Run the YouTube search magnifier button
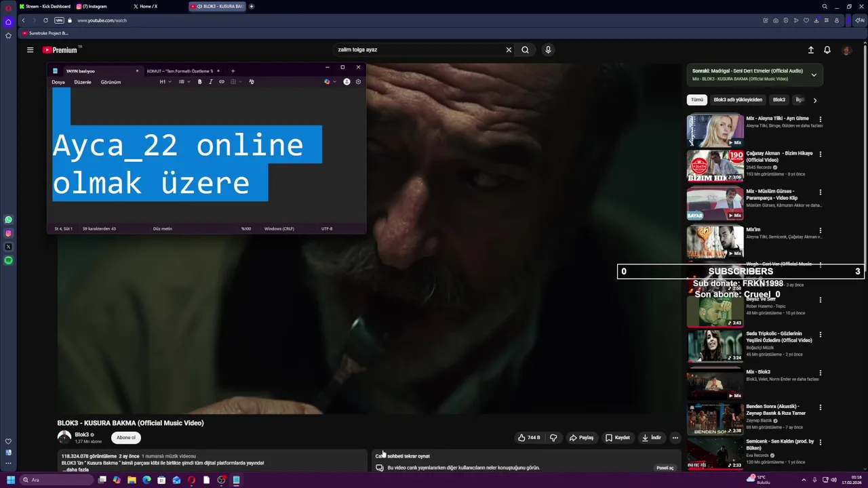This screenshot has height=488, width=868. pyautogui.click(x=525, y=49)
